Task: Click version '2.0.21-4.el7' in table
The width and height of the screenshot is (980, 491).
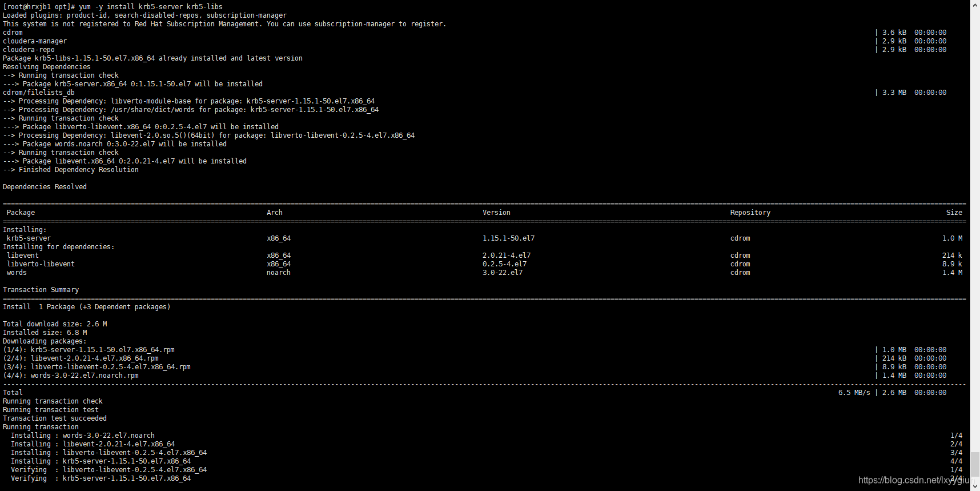Action: coord(507,256)
